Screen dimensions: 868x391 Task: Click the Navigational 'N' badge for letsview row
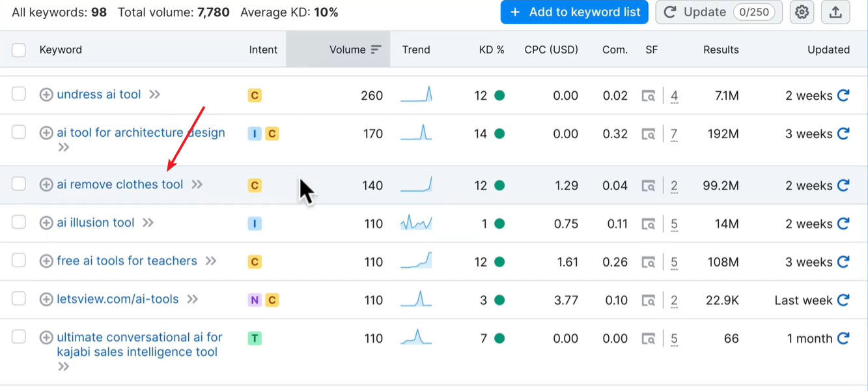(x=255, y=300)
